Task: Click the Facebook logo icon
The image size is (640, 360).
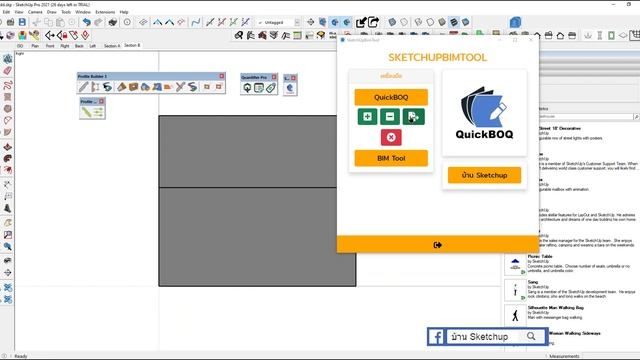Action: [437, 337]
